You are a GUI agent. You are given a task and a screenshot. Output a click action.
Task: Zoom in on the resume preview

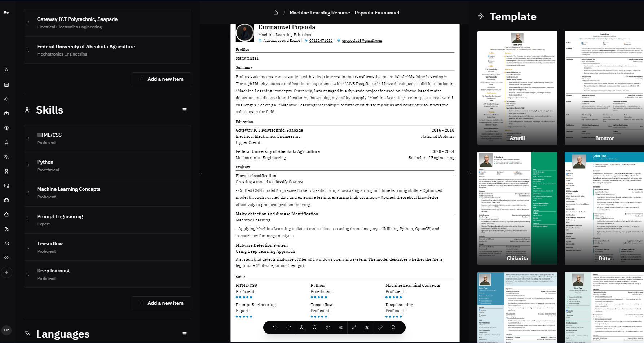[x=302, y=327]
